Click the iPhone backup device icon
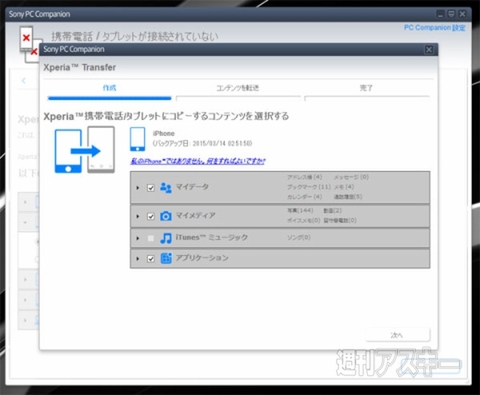 [x=137, y=139]
